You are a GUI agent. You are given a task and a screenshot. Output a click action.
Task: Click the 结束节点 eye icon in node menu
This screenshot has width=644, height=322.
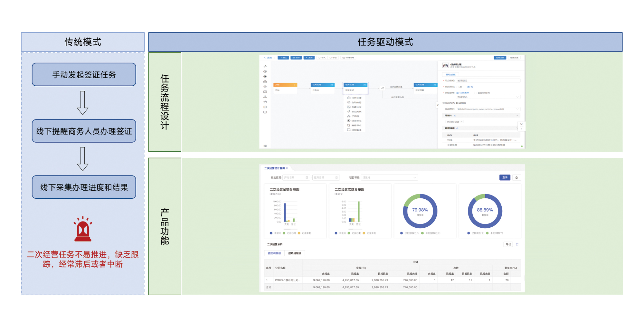point(348,121)
